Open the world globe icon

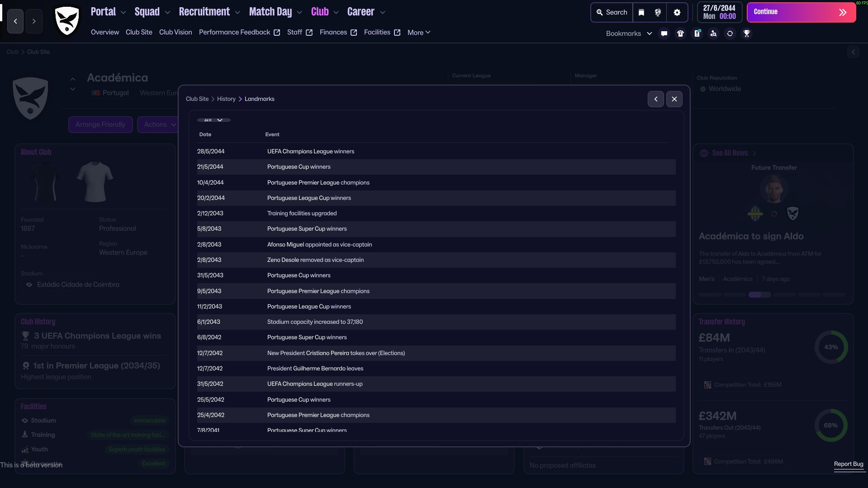click(x=658, y=13)
